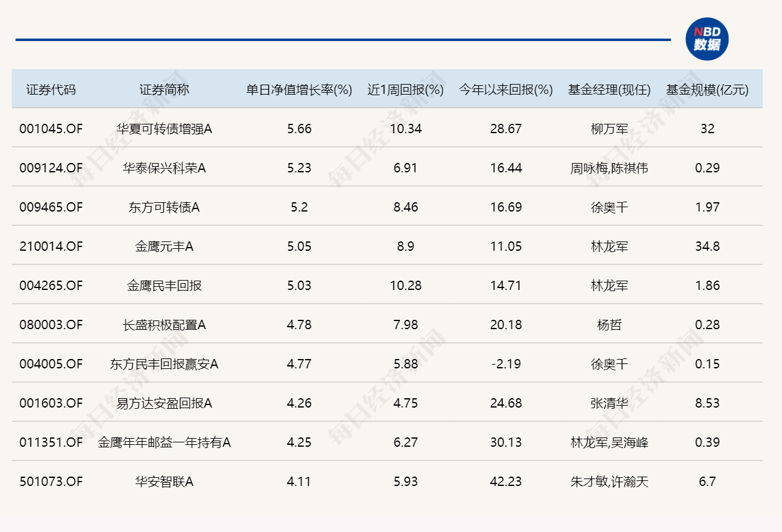Click the 基金经理(现任) column header
This screenshot has height=532, width=782.
pyautogui.click(x=610, y=90)
